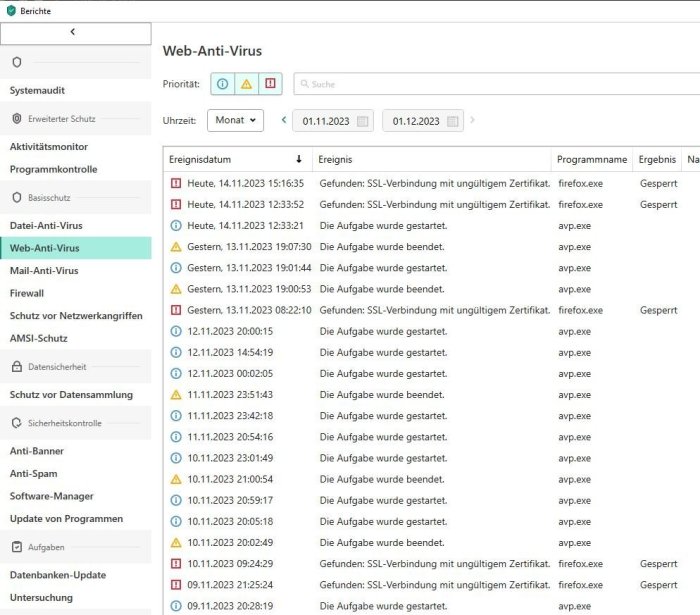Expand the Erweiterter Schutz section header
Screen dimensions: 700x615
click(61, 118)
